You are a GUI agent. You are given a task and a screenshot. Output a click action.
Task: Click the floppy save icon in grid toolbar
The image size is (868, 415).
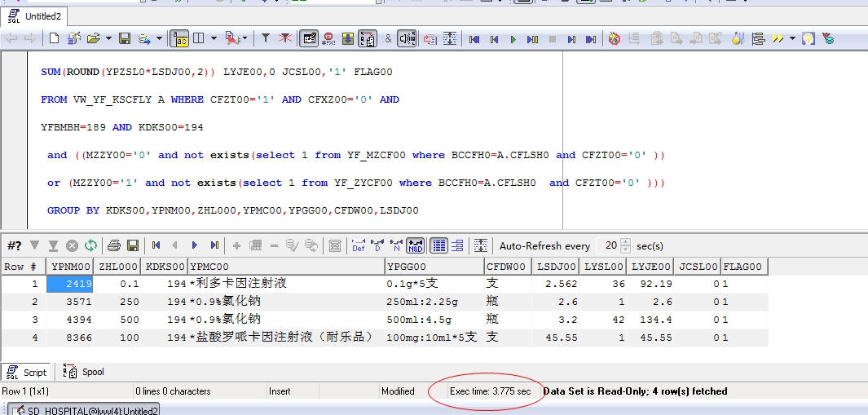point(133,245)
